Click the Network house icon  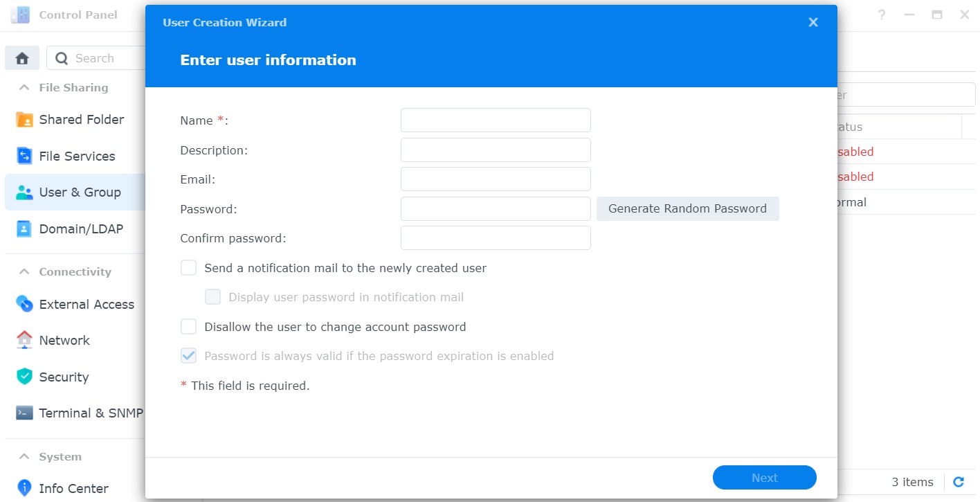click(x=24, y=340)
